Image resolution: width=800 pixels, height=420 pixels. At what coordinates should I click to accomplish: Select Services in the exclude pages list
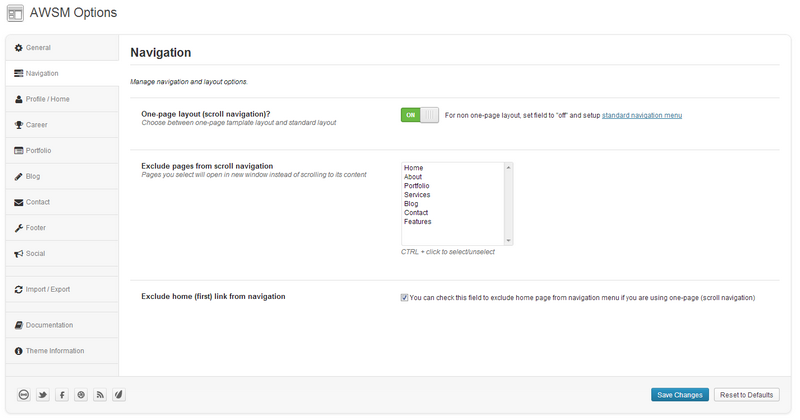pos(417,195)
